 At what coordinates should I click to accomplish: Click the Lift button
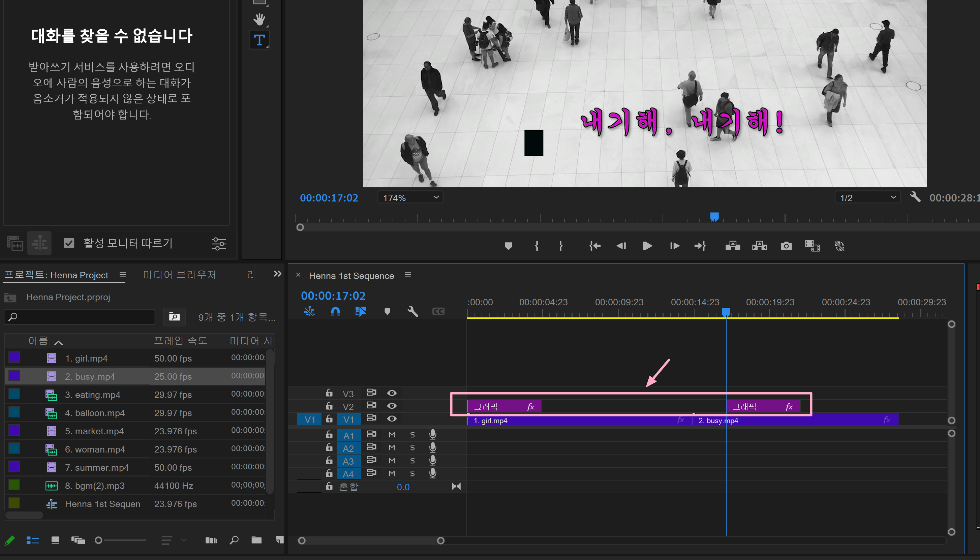[x=733, y=246]
